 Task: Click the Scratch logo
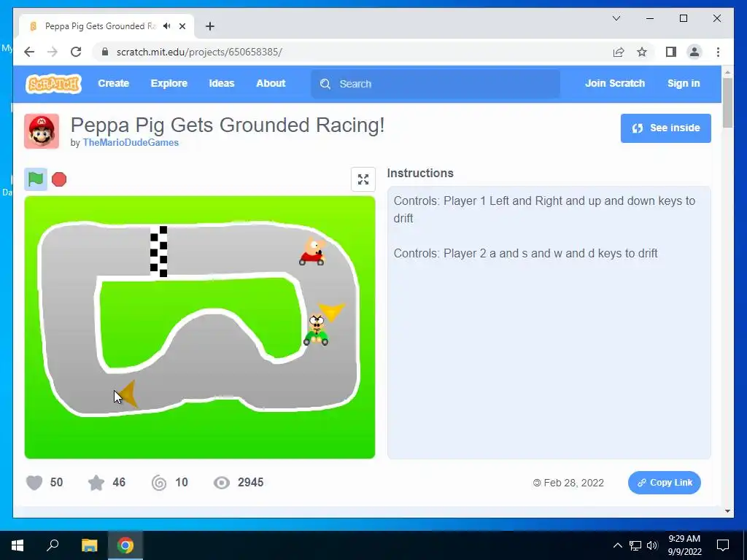[x=53, y=83]
